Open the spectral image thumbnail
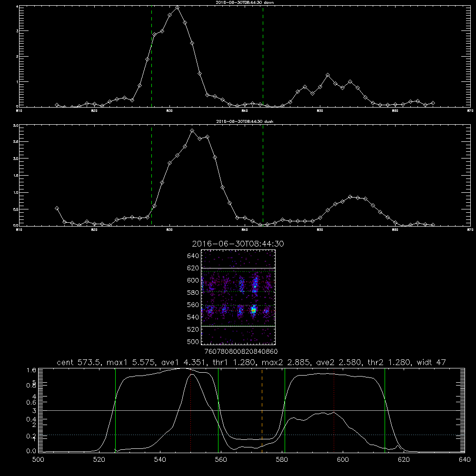The height and width of the screenshot is (476, 476). pyautogui.click(x=238, y=297)
